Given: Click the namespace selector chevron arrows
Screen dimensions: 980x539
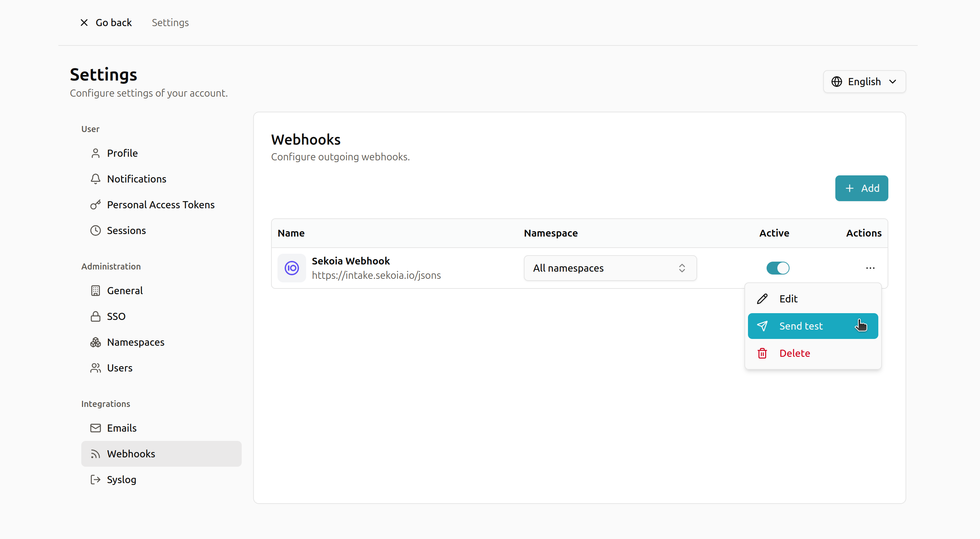Looking at the screenshot, I should pos(682,268).
